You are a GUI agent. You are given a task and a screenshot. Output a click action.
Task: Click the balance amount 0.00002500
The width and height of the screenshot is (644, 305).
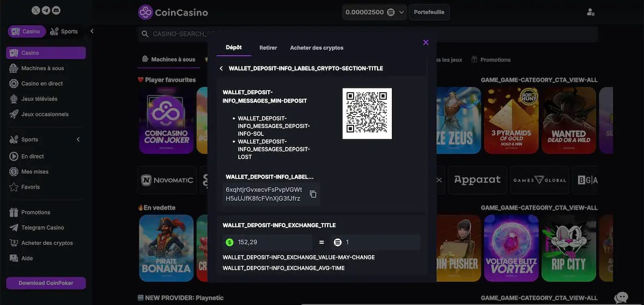[x=364, y=12]
